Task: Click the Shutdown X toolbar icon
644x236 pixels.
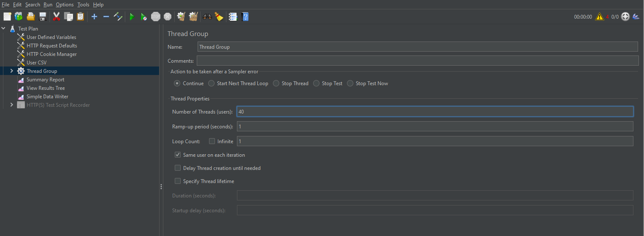Action: click(x=168, y=17)
